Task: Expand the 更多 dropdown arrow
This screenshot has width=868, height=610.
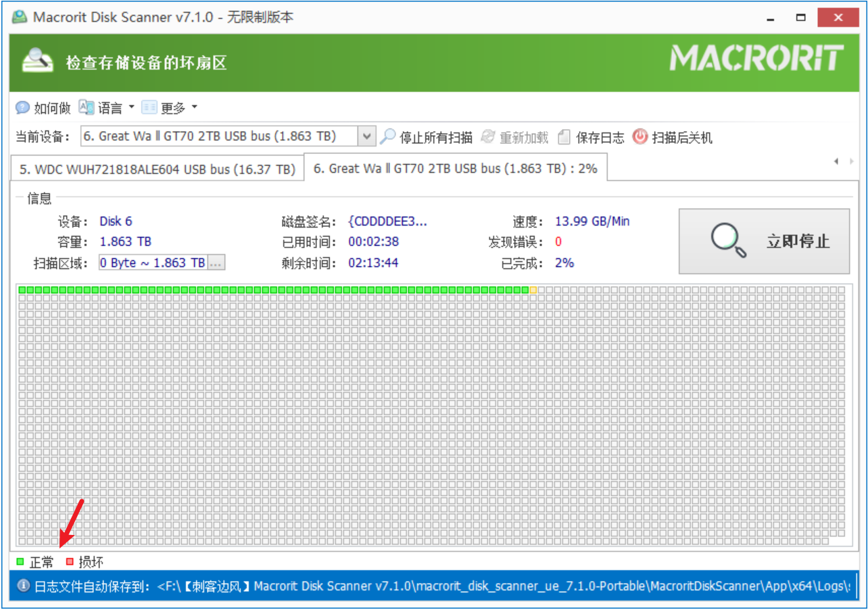Action: click(x=195, y=107)
